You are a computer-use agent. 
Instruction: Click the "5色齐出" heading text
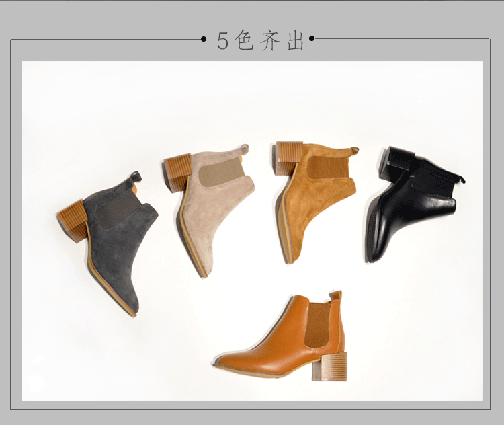click(260, 40)
